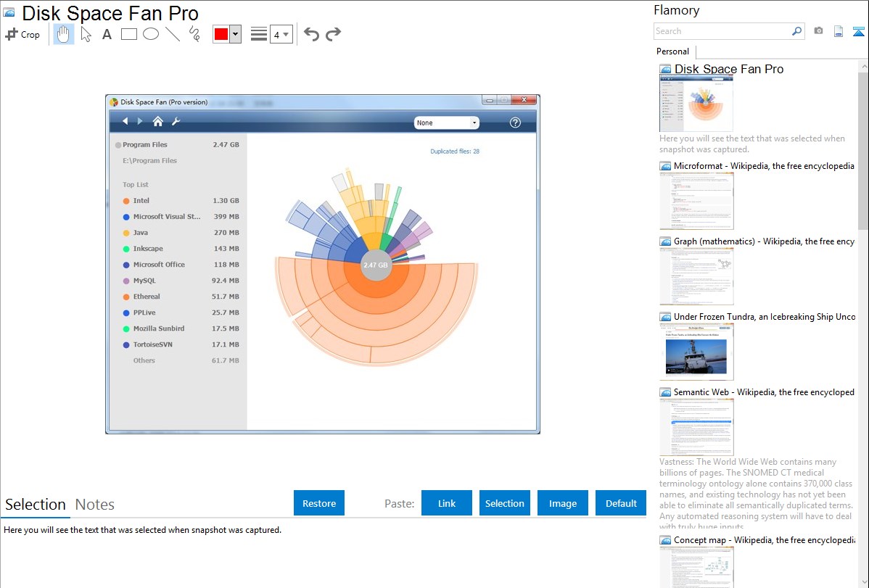
Task: Click the Concept map - Wikipedia snapshot title
Action: [x=765, y=540]
